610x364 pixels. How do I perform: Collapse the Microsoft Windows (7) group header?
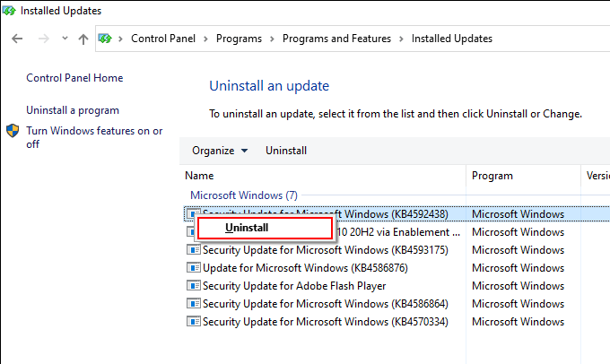coord(243,195)
